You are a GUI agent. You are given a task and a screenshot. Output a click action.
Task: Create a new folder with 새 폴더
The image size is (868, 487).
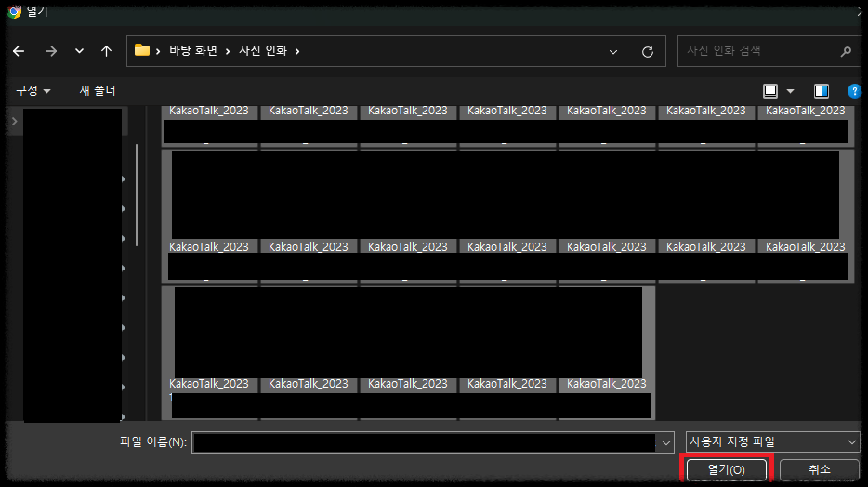tap(98, 90)
